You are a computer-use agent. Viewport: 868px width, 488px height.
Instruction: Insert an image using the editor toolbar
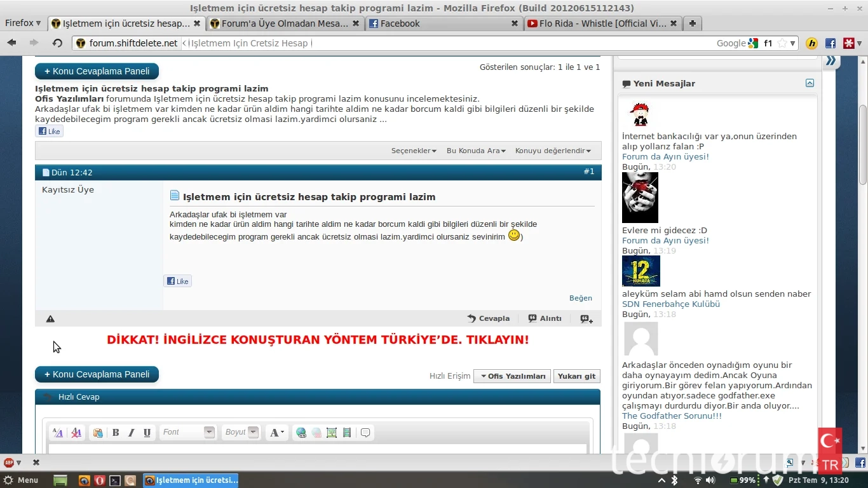[331, 433]
